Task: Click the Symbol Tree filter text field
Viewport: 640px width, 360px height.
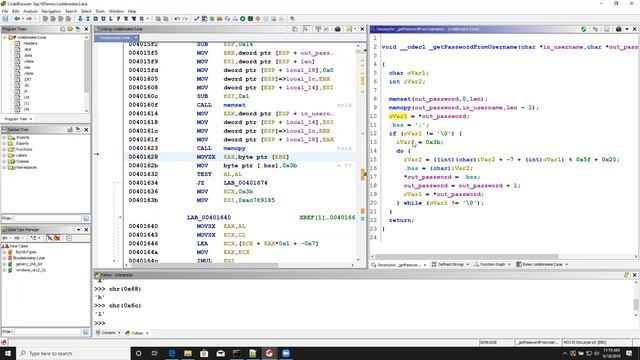Action: point(47,218)
